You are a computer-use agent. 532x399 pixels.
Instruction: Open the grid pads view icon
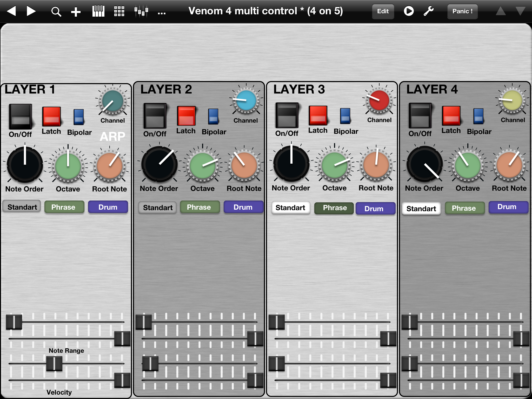pyautogui.click(x=119, y=11)
